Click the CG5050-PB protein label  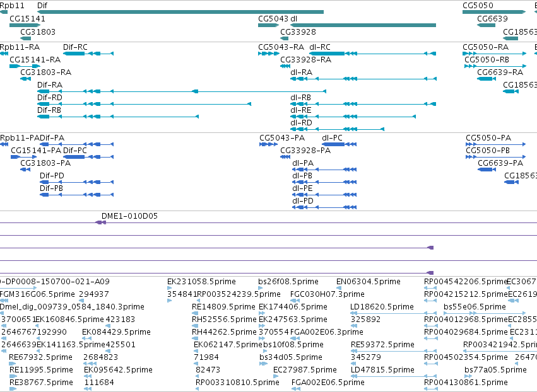(x=488, y=151)
